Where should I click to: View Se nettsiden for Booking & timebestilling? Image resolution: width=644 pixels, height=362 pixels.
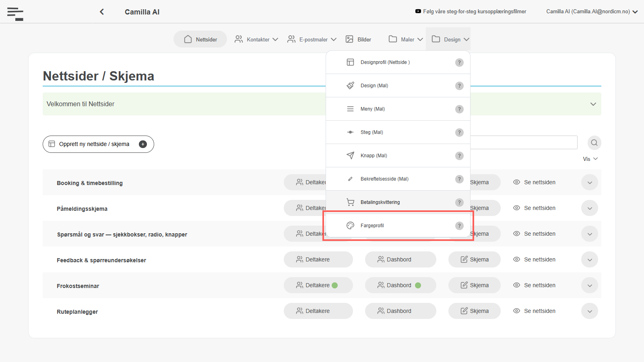click(535, 182)
